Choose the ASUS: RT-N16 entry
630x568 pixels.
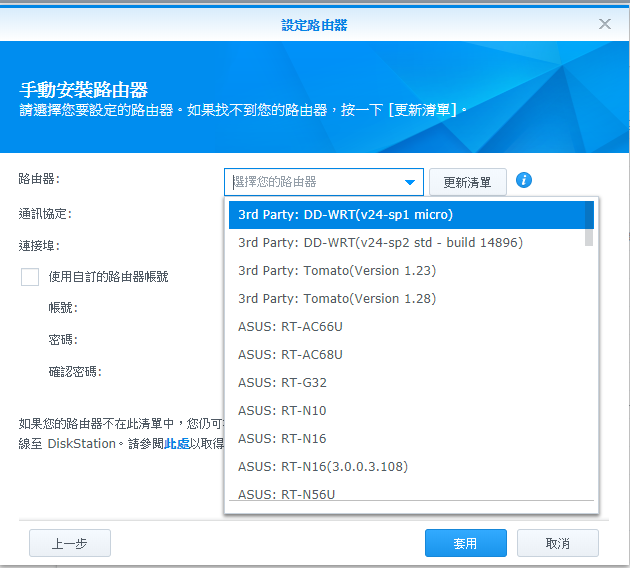411,439
